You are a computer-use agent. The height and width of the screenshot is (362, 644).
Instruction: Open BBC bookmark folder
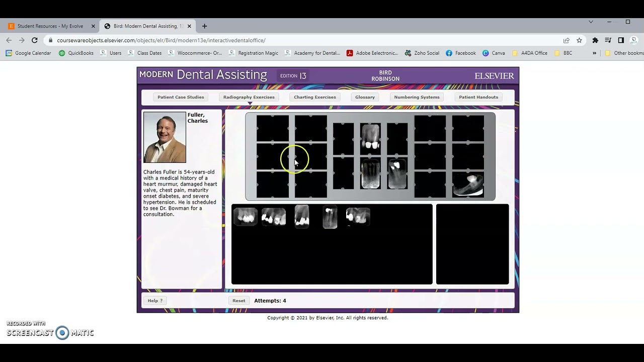pos(563,53)
